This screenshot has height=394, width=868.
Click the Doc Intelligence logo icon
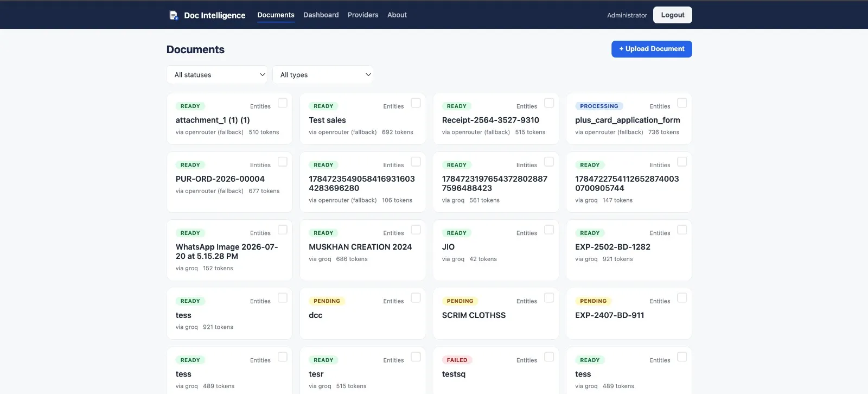pyautogui.click(x=174, y=15)
